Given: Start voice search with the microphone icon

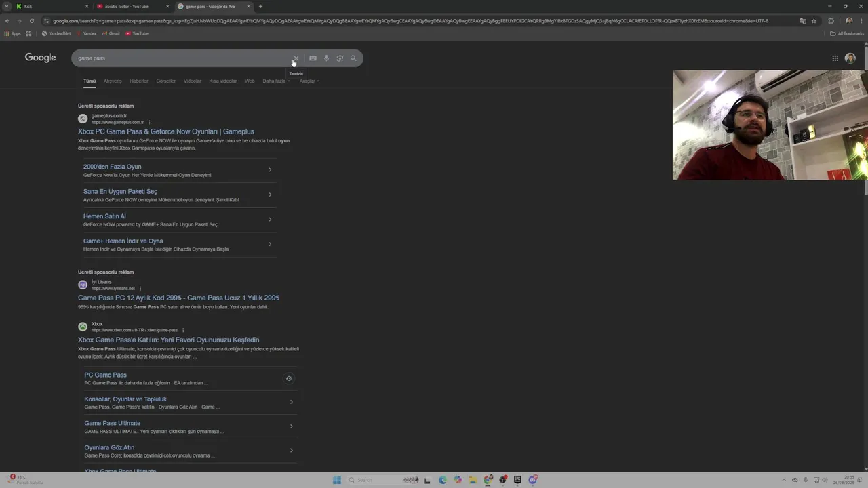Looking at the screenshot, I should (326, 58).
